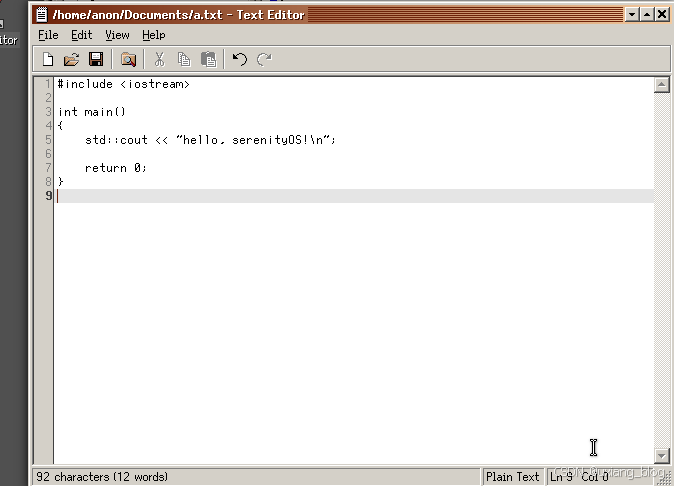Create a new file with toolbar icon
The width and height of the screenshot is (674, 486).
(x=48, y=59)
